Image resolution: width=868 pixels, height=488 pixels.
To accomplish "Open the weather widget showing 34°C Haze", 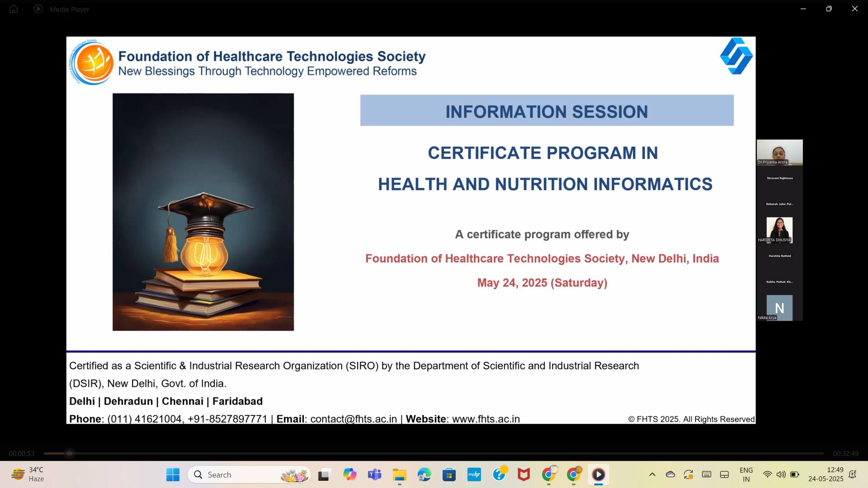I will click(28, 474).
